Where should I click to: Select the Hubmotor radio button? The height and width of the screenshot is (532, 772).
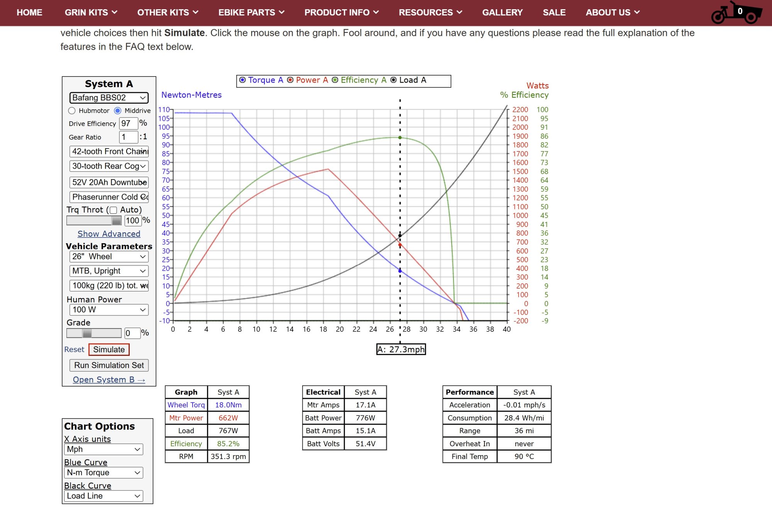pyautogui.click(x=72, y=111)
